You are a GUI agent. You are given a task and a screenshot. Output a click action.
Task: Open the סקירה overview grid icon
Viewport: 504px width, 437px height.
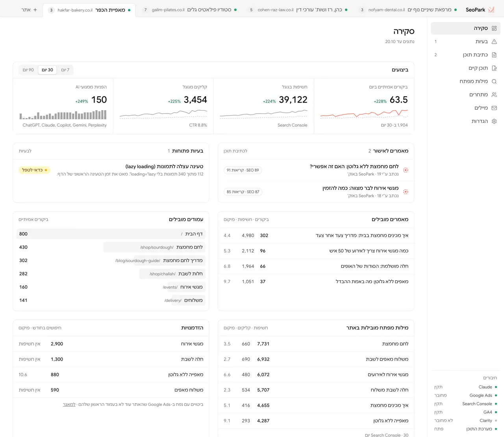click(x=494, y=28)
